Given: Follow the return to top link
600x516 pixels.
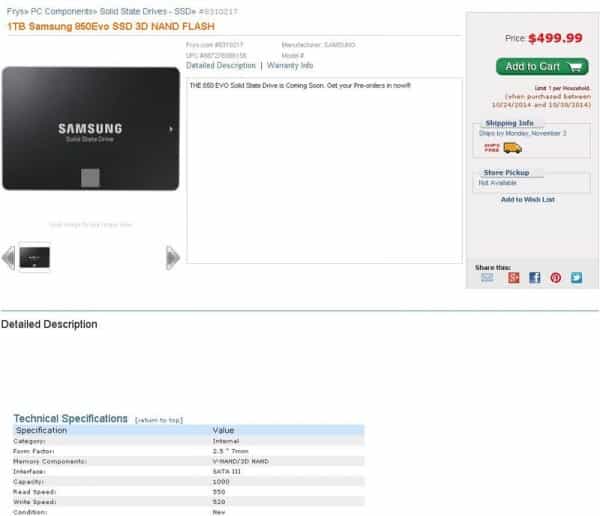Looking at the screenshot, I should click(159, 420).
